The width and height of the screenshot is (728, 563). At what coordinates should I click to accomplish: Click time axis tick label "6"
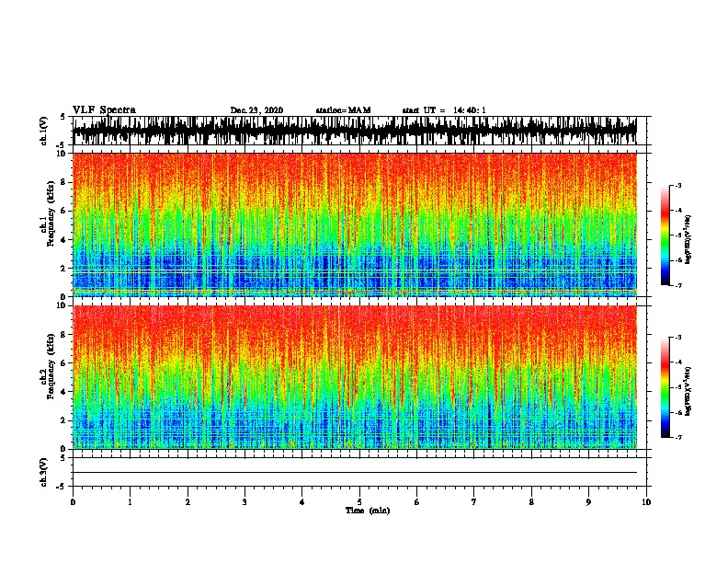(x=417, y=502)
